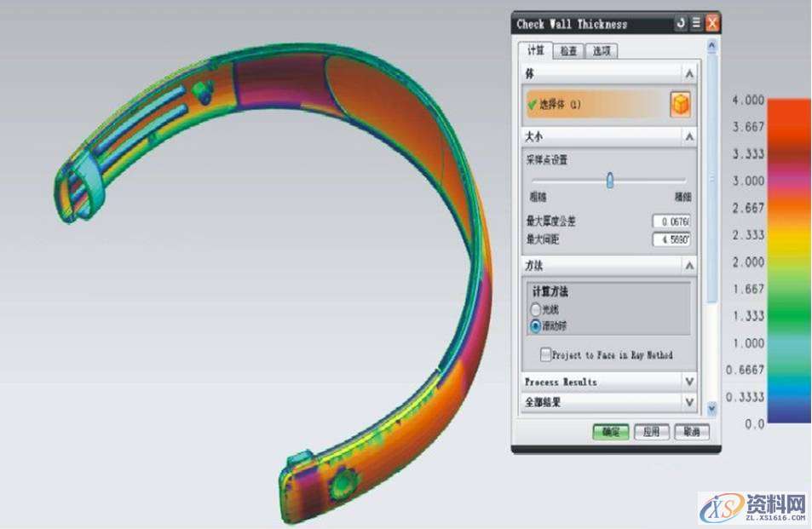Select the 滚动球 calculation method radio
Screen dimensions: 812x529
click(x=536, y=326)
